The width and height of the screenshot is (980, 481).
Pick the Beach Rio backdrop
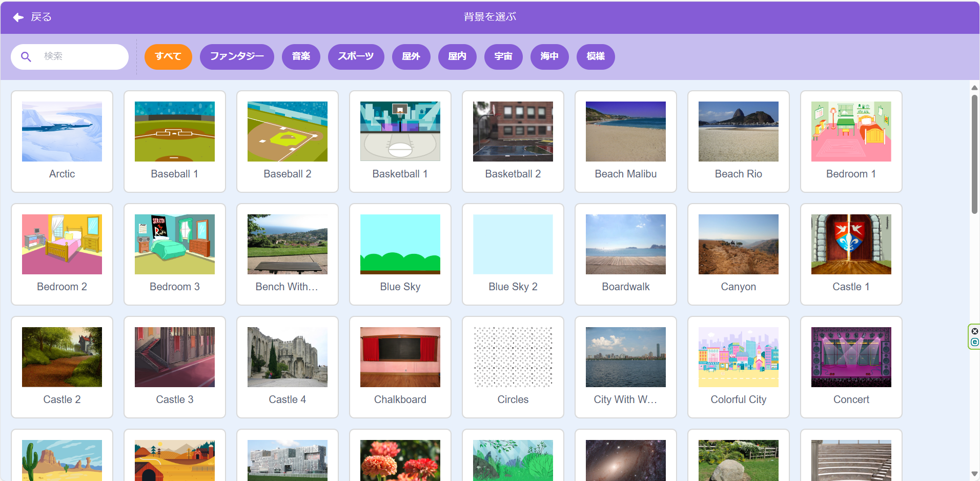tap(739, 132)
